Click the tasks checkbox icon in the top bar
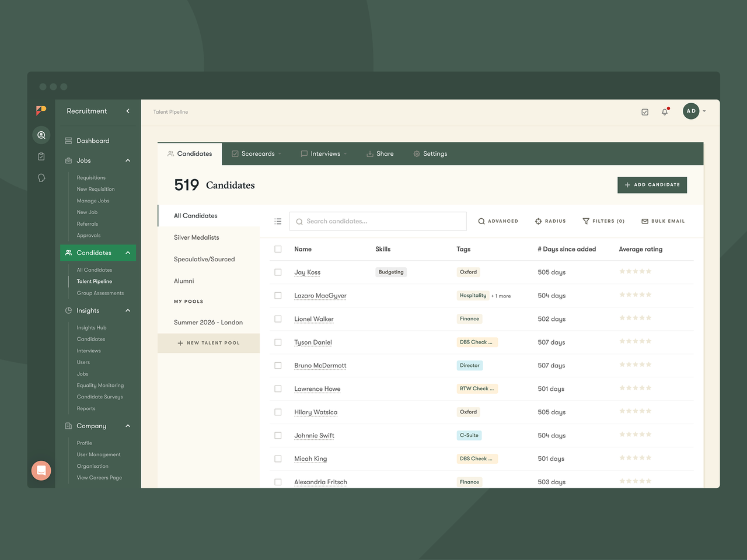The width and height of the screenshot is (747, 560). pyautogui.click(x=644, y=111)
